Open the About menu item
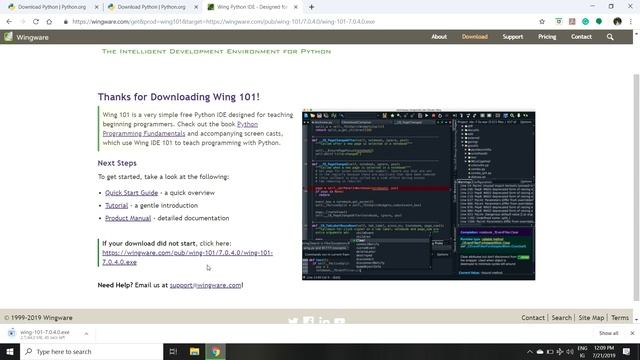This screenshot has height=360, width=640. point(439,37)
